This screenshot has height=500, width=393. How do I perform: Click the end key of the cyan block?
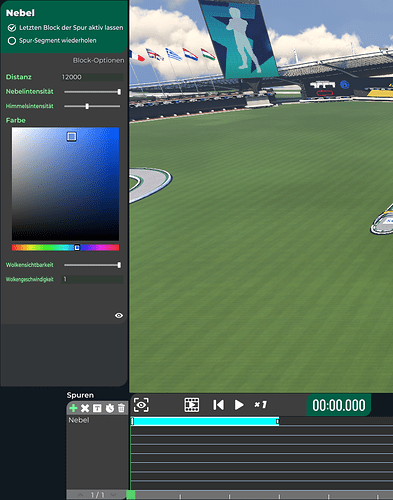[x=277, y=421]
